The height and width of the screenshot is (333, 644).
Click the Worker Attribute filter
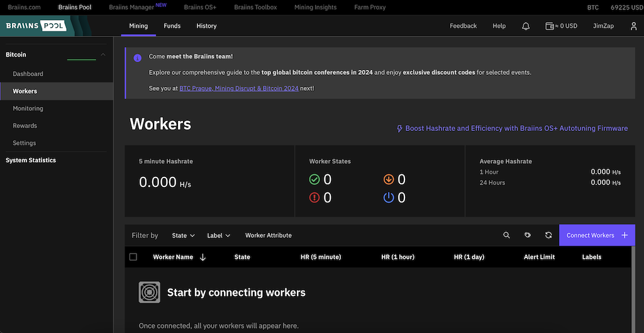coord(268,235)
